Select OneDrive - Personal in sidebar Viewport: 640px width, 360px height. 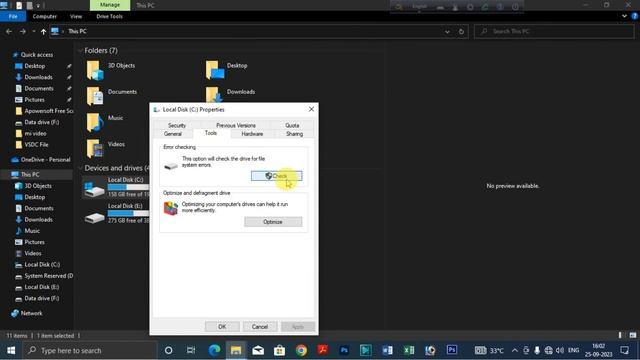click(x=45, y=160)
